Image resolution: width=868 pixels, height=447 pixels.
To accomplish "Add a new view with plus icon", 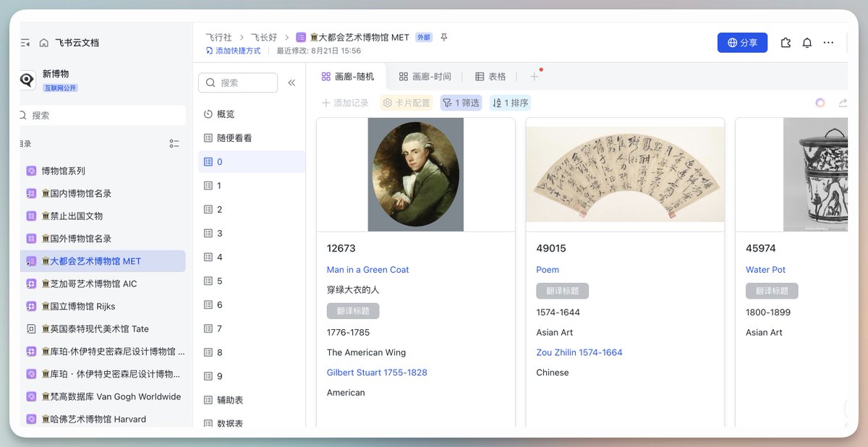I will [535, 76].
